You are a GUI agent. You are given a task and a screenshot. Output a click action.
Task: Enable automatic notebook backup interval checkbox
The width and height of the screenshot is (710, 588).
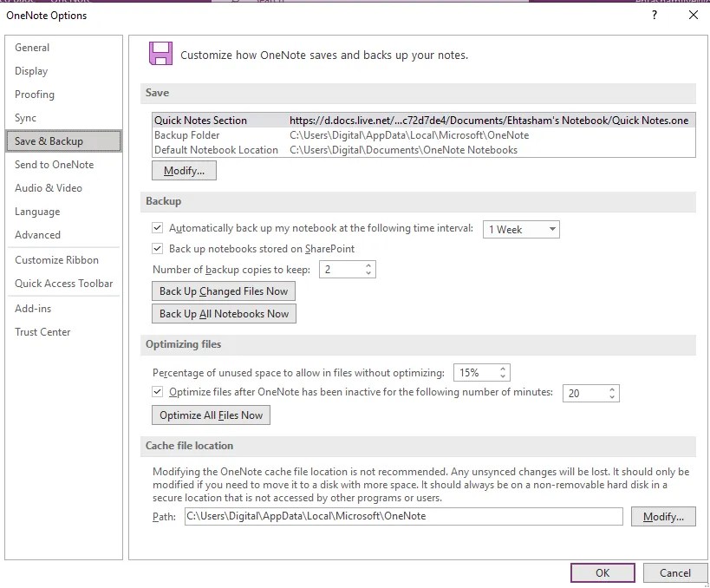(x=157, y=227)
